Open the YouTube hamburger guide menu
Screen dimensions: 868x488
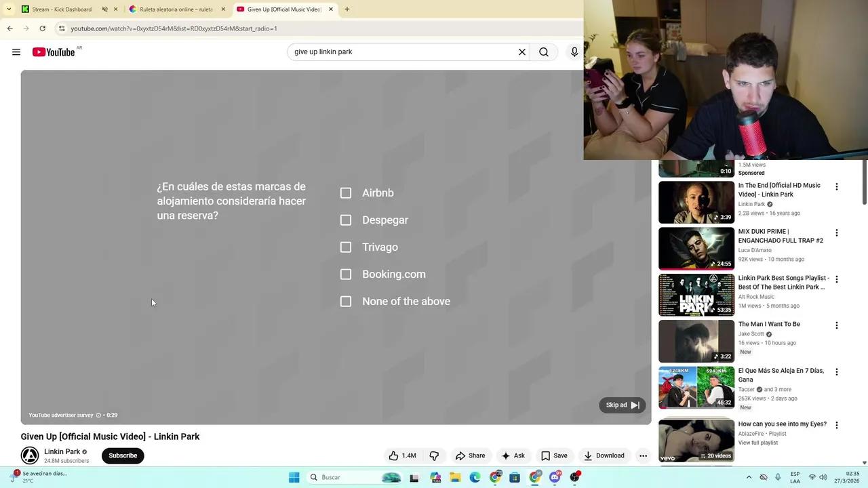tap(16, 52)
